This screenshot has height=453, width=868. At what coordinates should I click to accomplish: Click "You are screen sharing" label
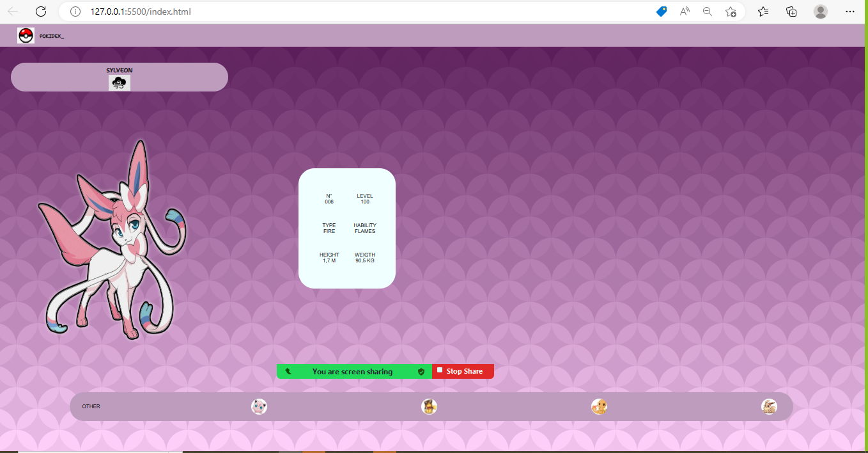click(352, 372)
